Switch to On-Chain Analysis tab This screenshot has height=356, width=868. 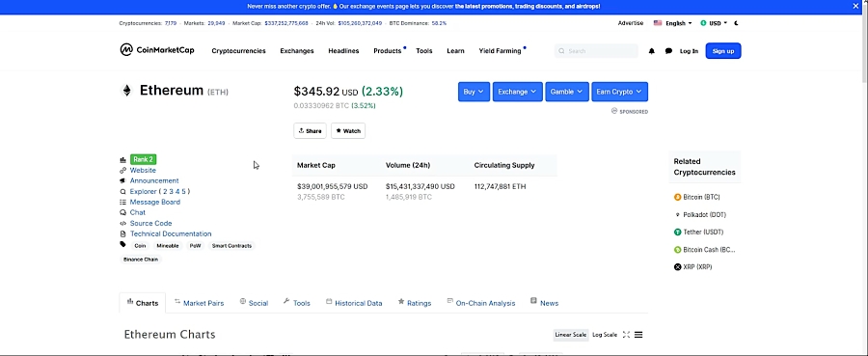click(x=481, y=303)
